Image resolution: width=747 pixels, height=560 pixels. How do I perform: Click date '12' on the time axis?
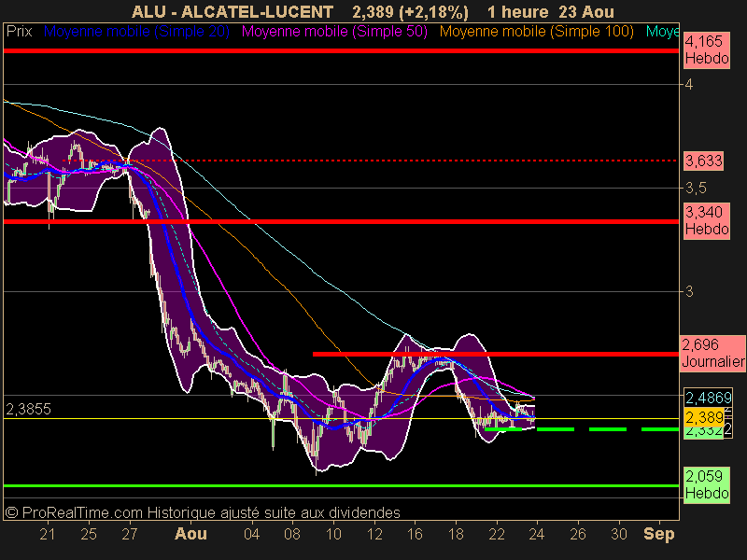(374, 534)
